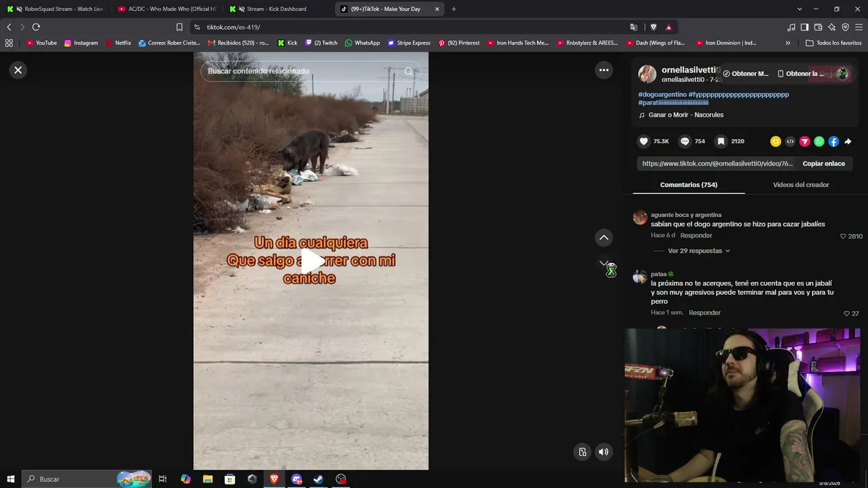Click the tiktok.com address bar
Image resolution: width=868 pixels, height=488 pixels.
click(407, 27)
